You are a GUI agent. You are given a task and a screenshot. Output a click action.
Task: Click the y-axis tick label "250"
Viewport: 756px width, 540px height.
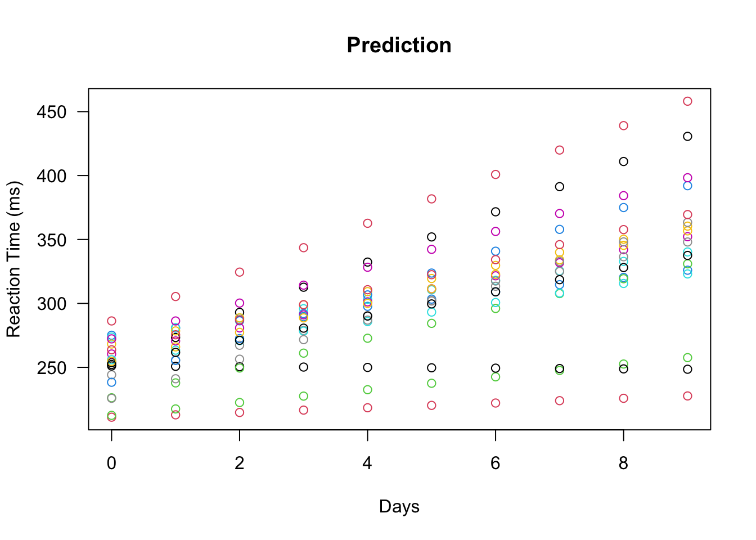point(52,368)
